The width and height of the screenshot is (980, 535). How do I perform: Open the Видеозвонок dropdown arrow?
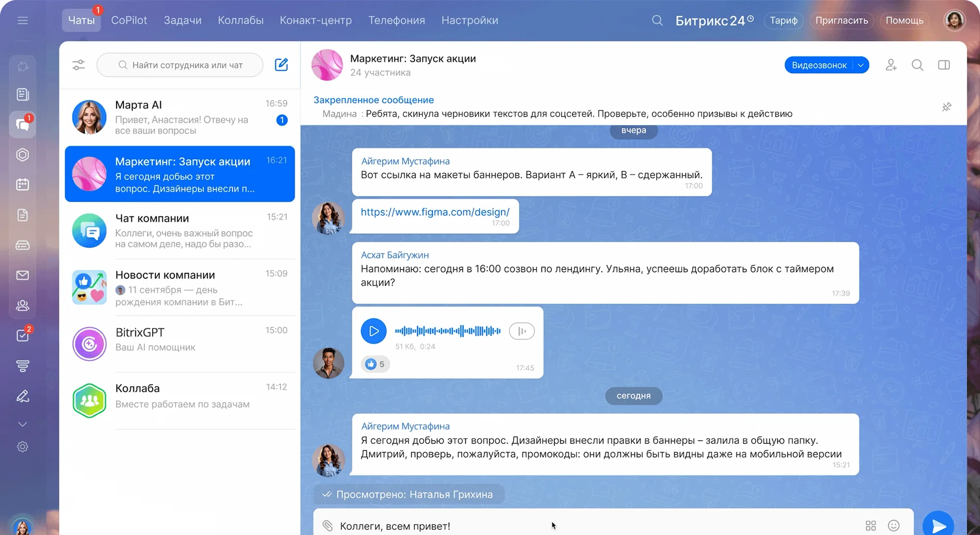click(861, 65)
